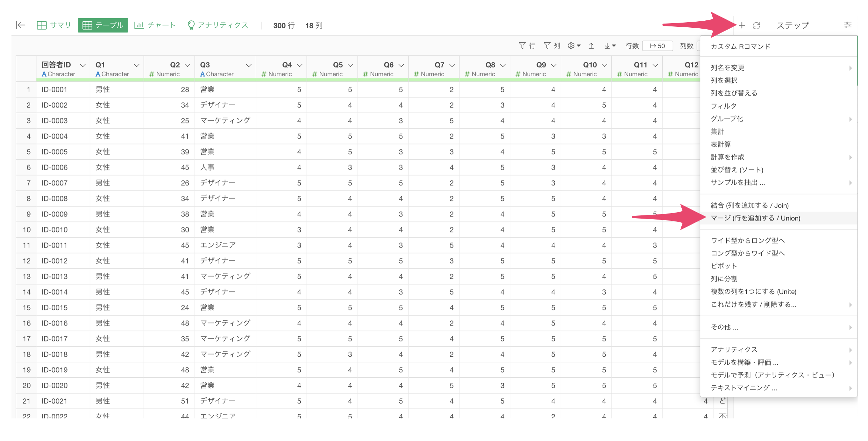Click the ステップ panel label

pyautogui.click(x=793, y=25)
